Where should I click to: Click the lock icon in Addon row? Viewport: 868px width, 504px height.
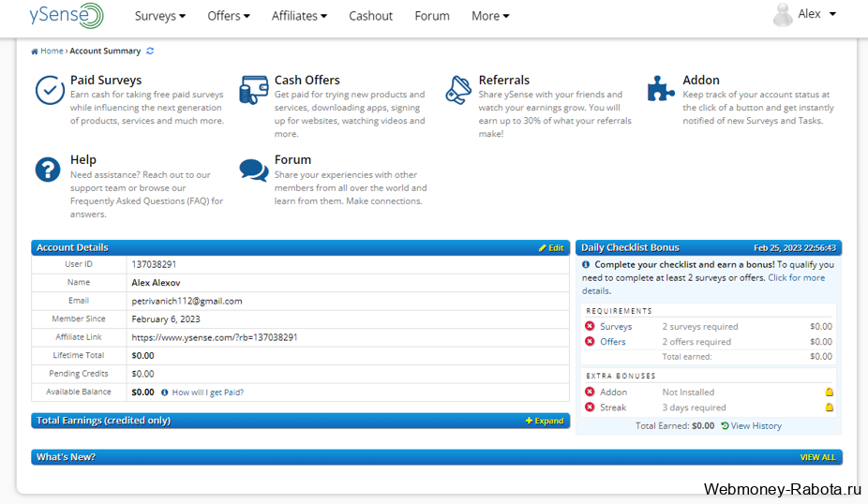pos(830,392)
